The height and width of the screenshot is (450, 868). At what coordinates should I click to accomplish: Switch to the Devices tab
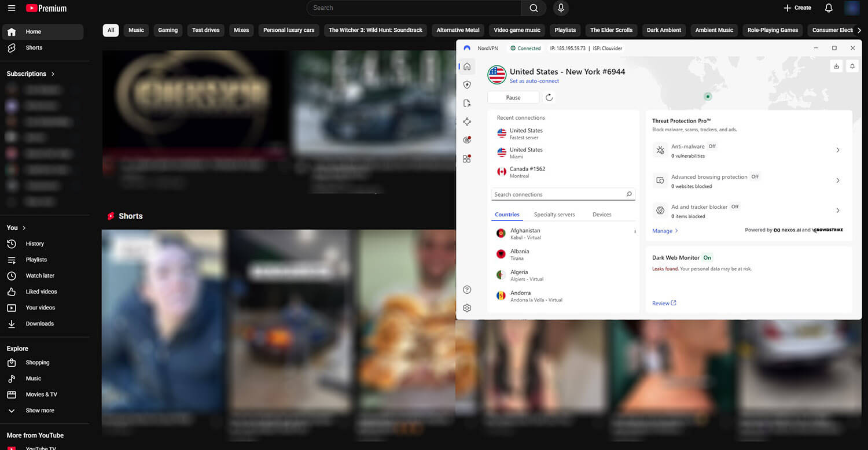[x=602, y=215]
